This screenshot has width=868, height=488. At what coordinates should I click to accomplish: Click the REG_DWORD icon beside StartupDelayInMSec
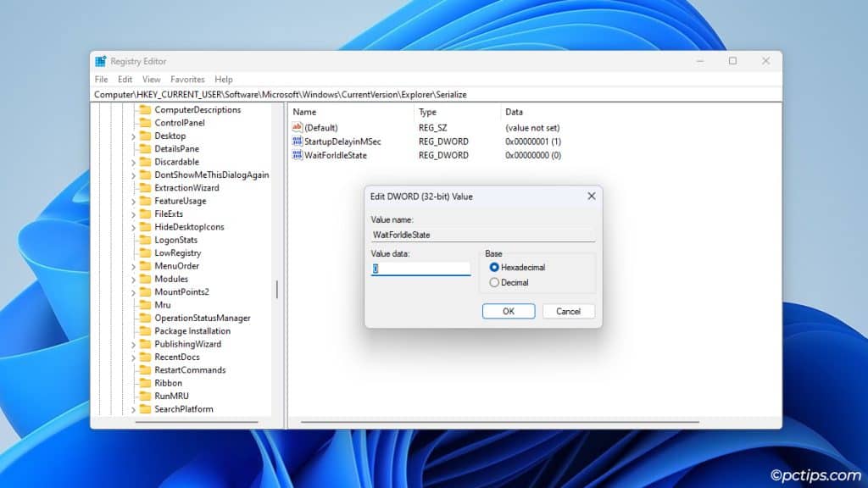(x=298, y=141)
